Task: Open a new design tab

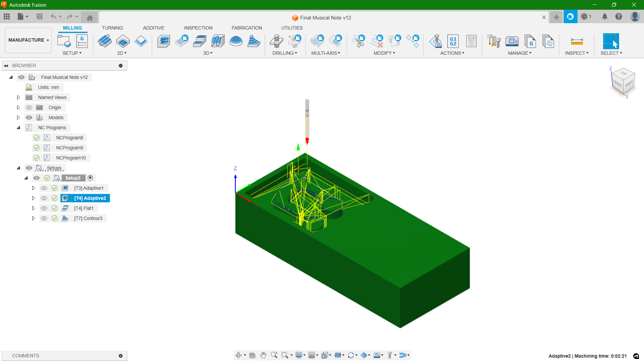Action: (556, 17)
